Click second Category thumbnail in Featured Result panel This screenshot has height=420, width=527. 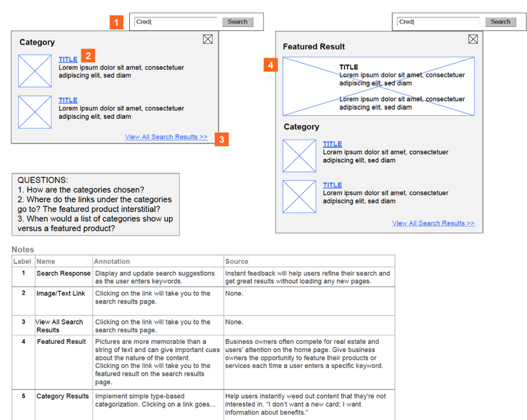click(x=299, y=197)
